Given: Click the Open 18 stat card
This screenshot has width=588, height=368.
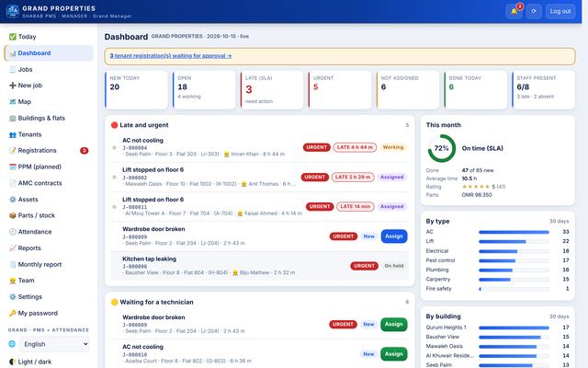Looking at the screenshot, I should (204, 90).
